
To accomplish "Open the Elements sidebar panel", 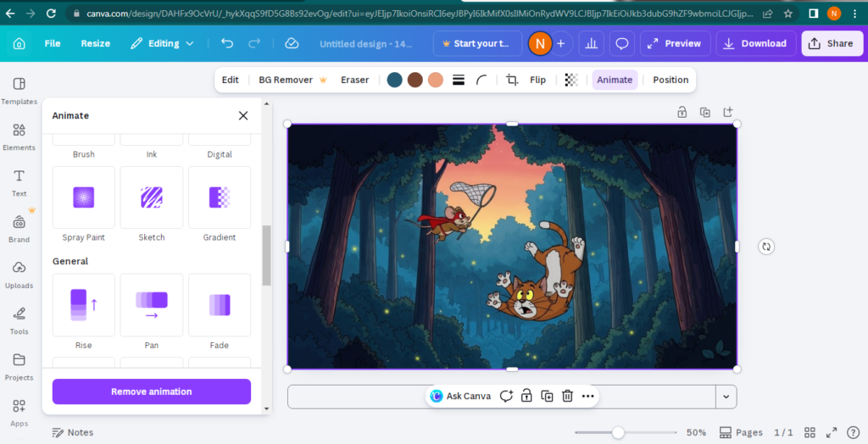I will (19, 136).
